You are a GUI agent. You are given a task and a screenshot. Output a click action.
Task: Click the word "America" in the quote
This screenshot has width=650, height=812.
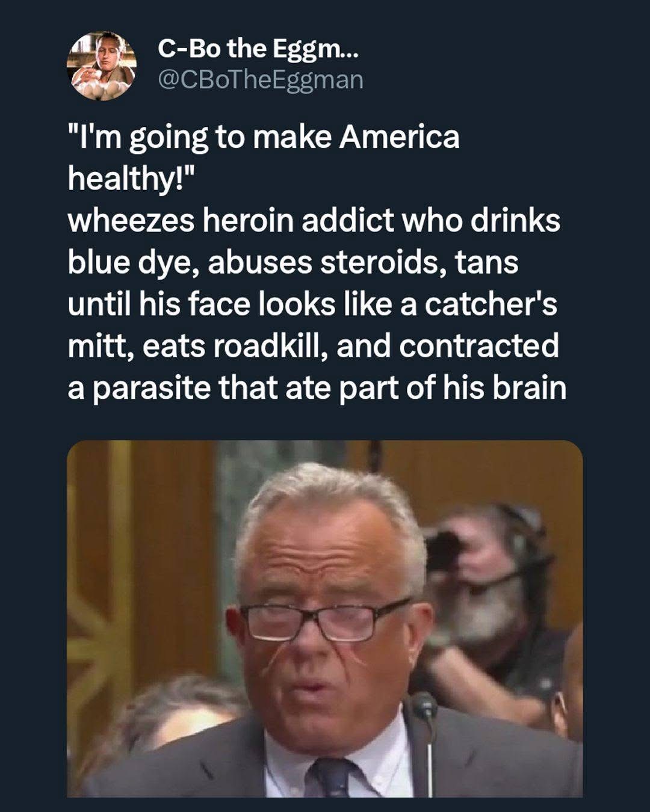[400, 137]
